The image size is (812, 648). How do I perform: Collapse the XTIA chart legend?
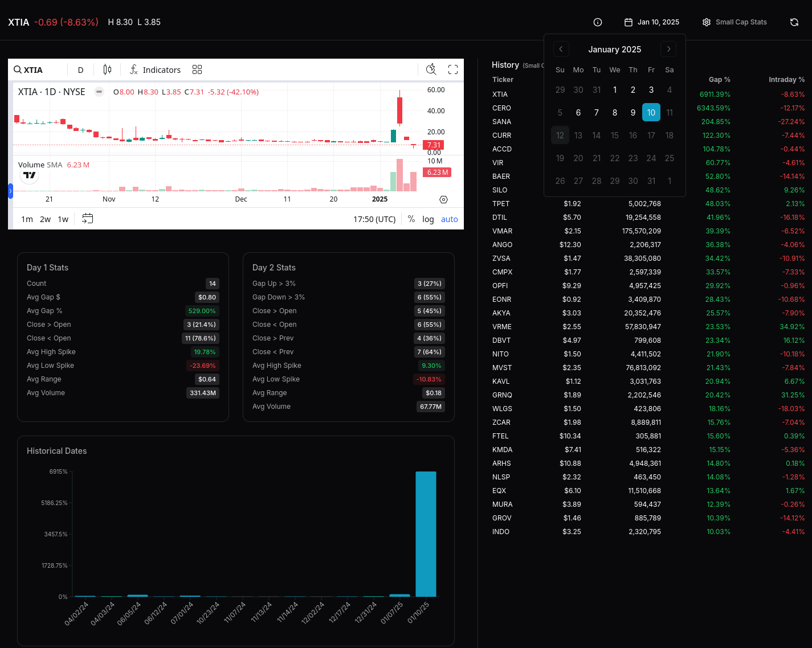(99, 92)
